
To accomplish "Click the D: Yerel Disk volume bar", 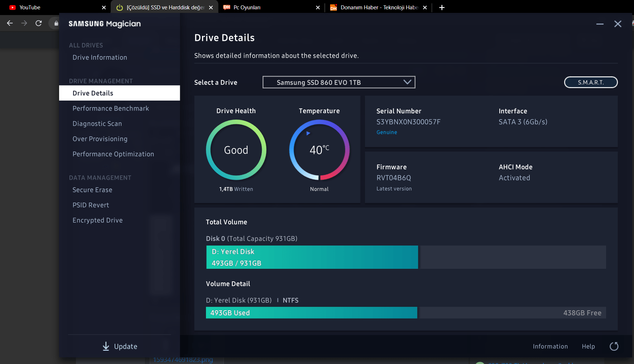I will tap(312, 257).
